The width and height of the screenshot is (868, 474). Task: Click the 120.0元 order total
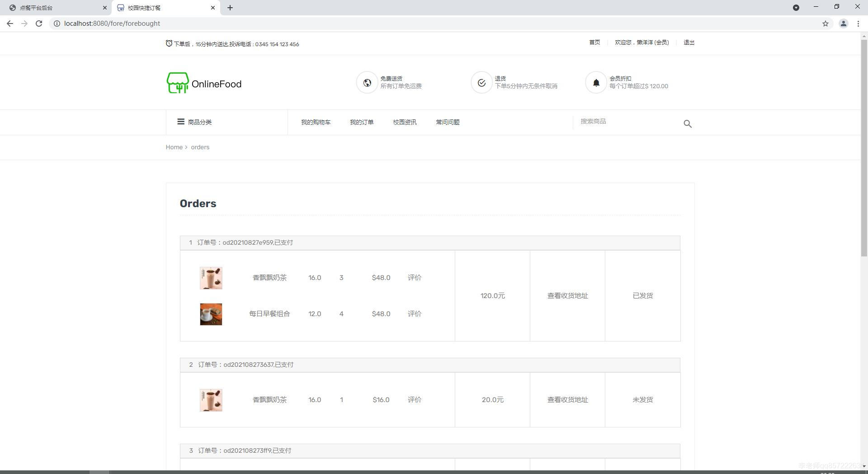(x=493, y=296)
